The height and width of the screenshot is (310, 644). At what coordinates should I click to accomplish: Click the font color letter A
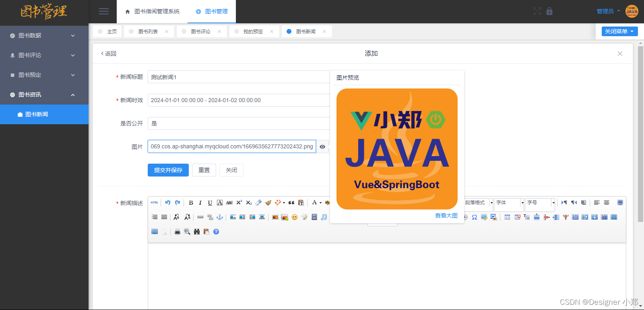[x=314, y=203]
